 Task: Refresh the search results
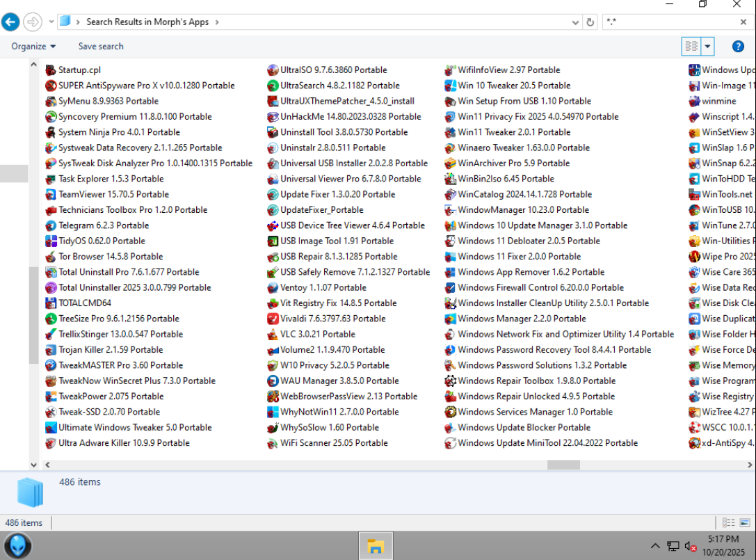coord(590,22)
